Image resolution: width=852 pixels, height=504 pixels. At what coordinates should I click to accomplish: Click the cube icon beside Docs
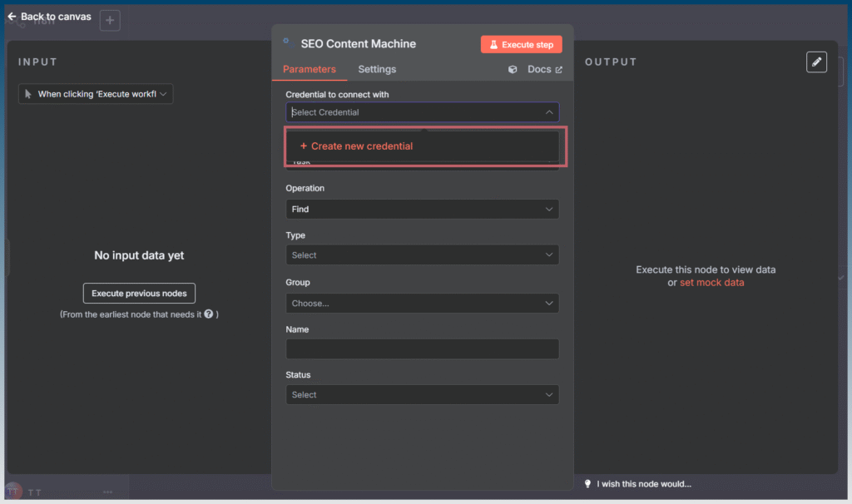coord(513,70)
